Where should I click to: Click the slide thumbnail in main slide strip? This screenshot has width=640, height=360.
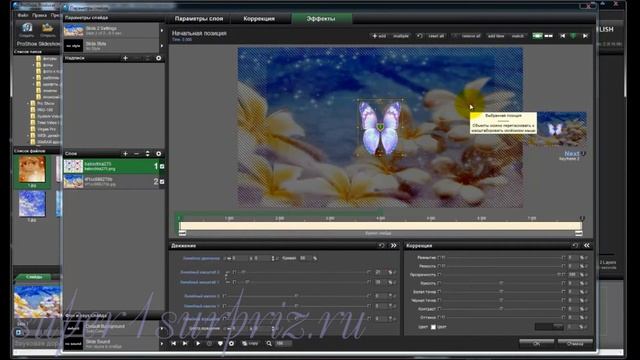[x=38, y=302]
